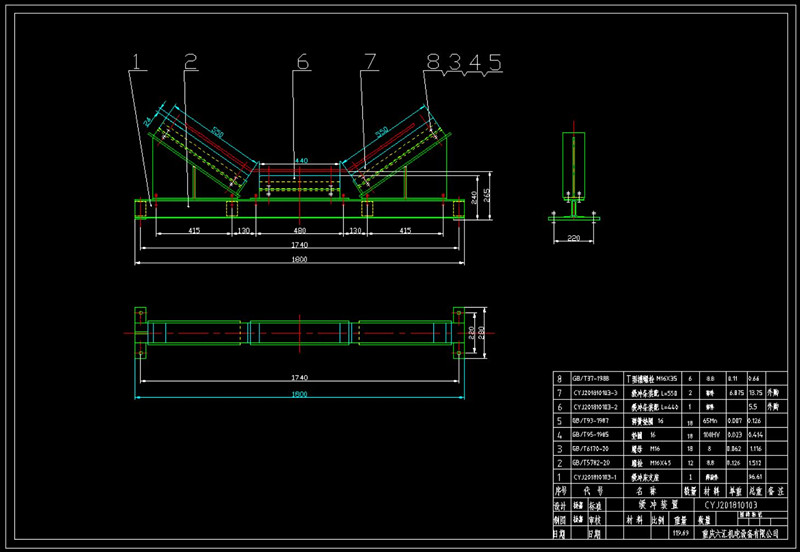Select part callout number 2 above front view
The image size is (800, 552).
pos(190,62)
